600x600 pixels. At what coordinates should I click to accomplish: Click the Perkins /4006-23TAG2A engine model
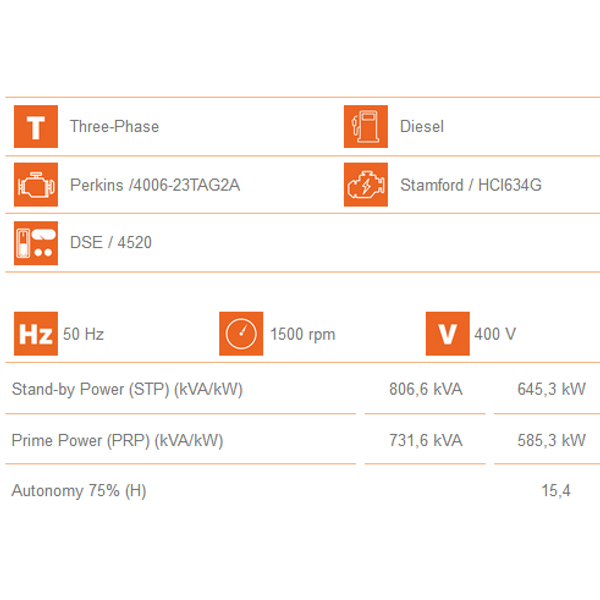point(155,185)
